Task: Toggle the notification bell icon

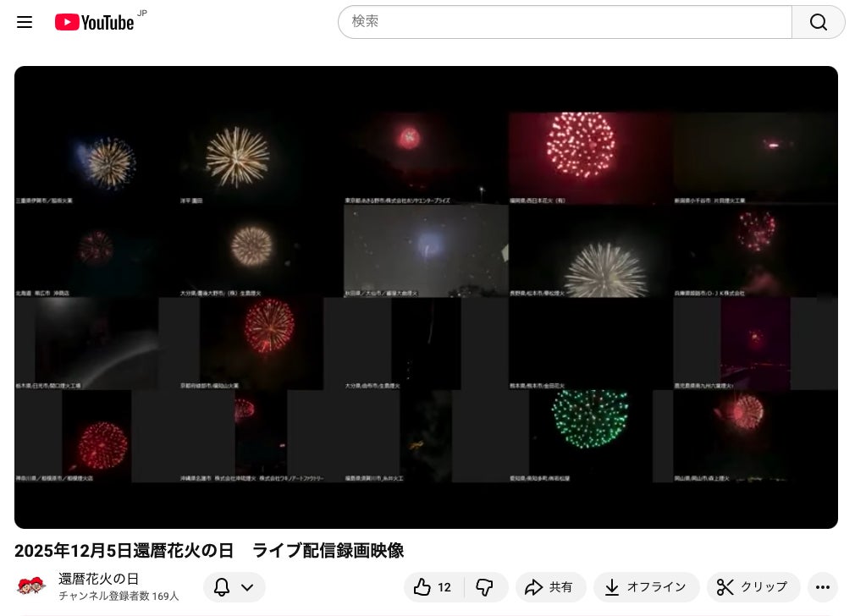Action: tap(222, 587)
